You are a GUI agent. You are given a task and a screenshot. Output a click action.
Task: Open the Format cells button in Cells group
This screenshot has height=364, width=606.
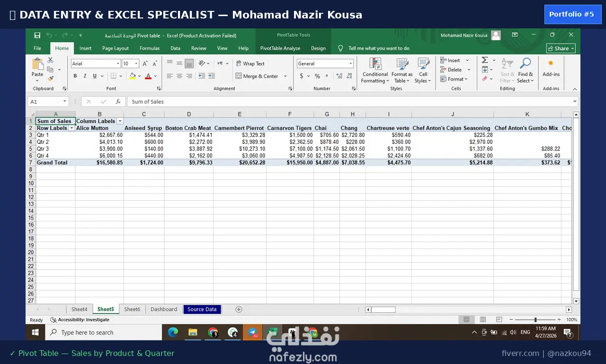(x=454, y=79)
